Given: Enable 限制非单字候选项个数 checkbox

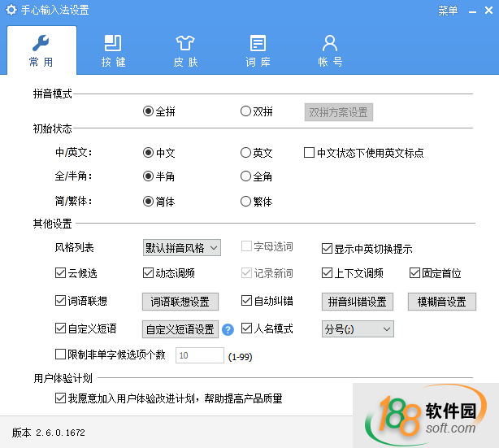Looking at the screenshot, I should point(60,354).
